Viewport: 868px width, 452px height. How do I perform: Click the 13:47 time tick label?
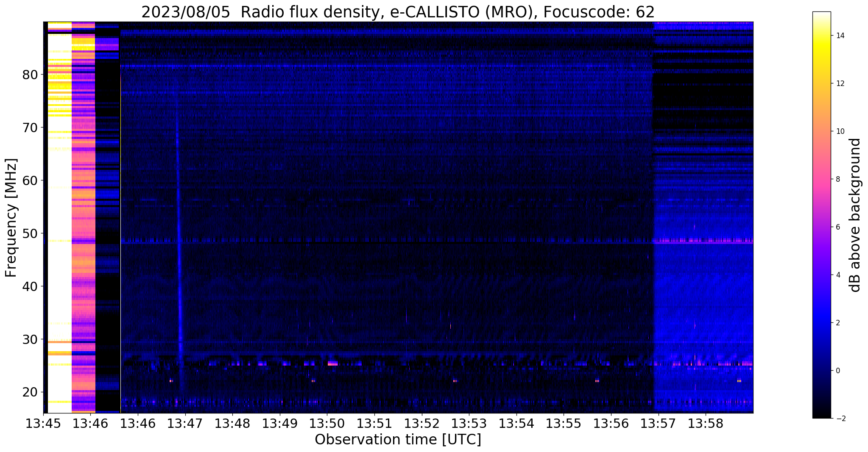pyautogui.click(x=185, y=423)
